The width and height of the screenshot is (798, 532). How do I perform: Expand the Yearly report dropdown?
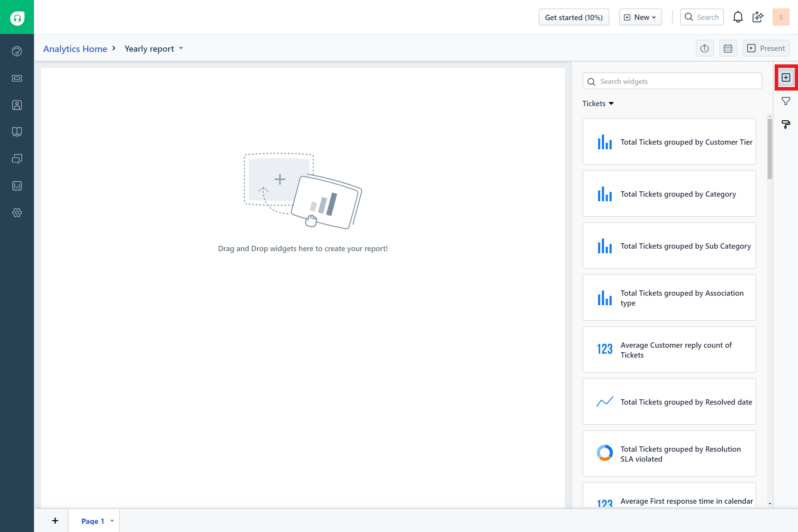pos(181,48)
